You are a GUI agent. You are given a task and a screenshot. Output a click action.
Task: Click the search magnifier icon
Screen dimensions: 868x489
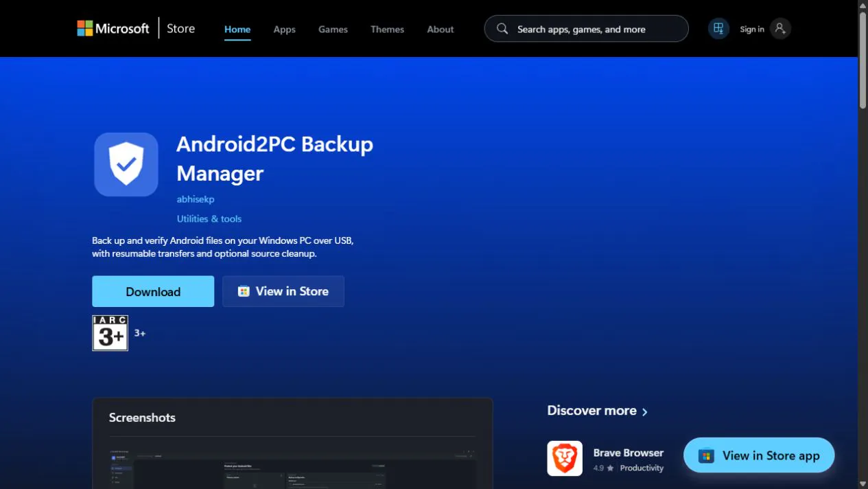tap(502, 29)
